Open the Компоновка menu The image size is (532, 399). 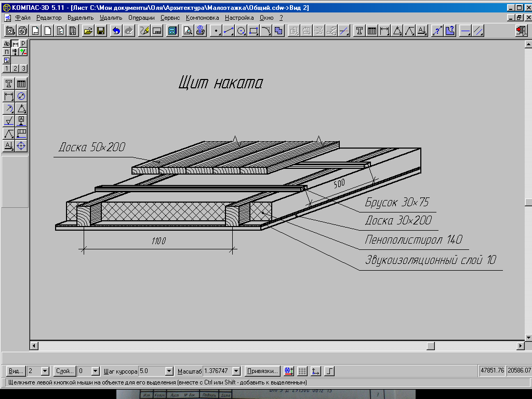(x=202, y=17)
